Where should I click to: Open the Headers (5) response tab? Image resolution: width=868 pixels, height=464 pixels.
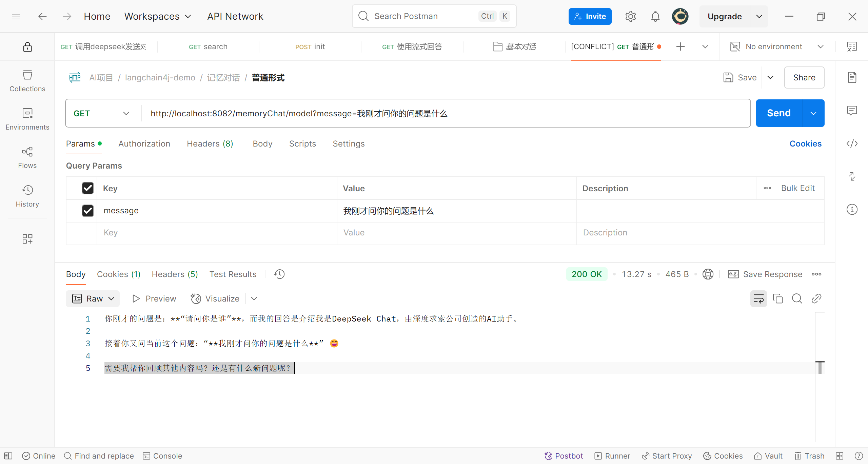[x=175, y=274]
